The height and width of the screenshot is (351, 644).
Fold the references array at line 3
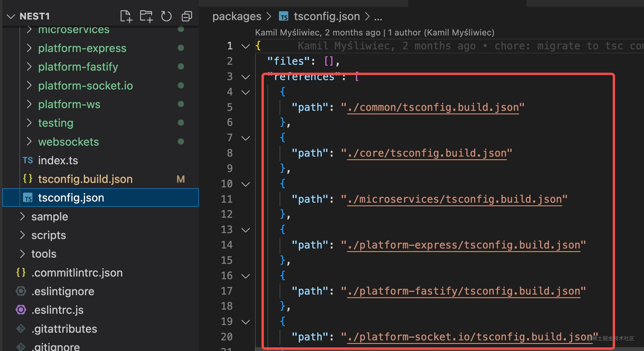click(x=246, y=77)
